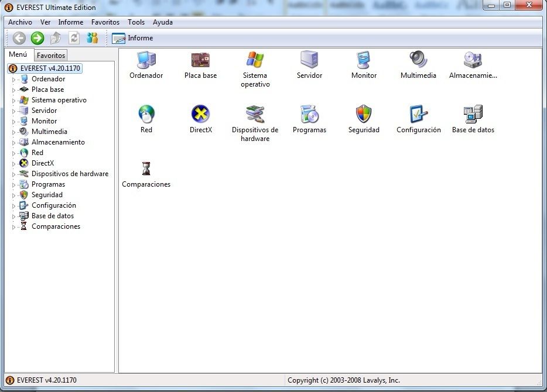
Task: Select the EVEREST v4.20.1170 root tree item
Action: (49, 68)
